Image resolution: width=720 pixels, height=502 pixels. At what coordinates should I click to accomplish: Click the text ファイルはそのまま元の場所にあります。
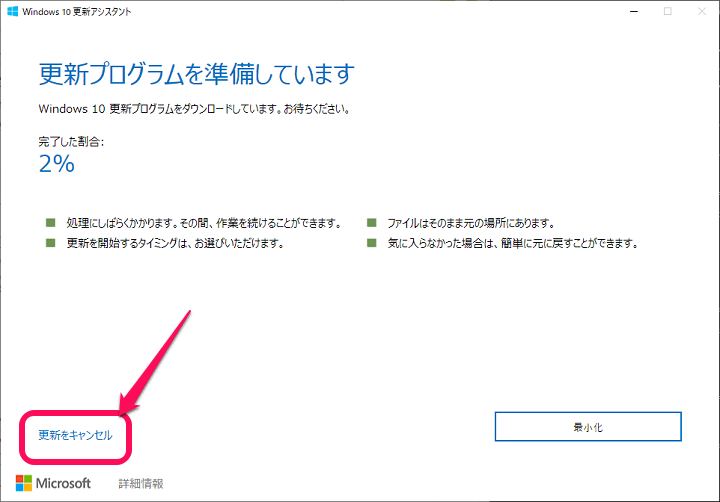(472, 223)
